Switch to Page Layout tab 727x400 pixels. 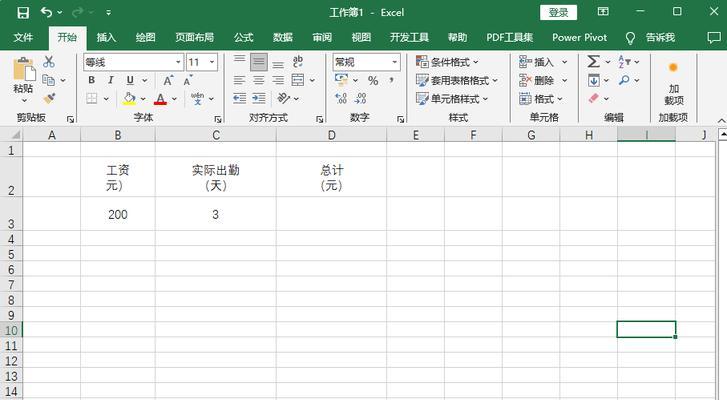194,38
